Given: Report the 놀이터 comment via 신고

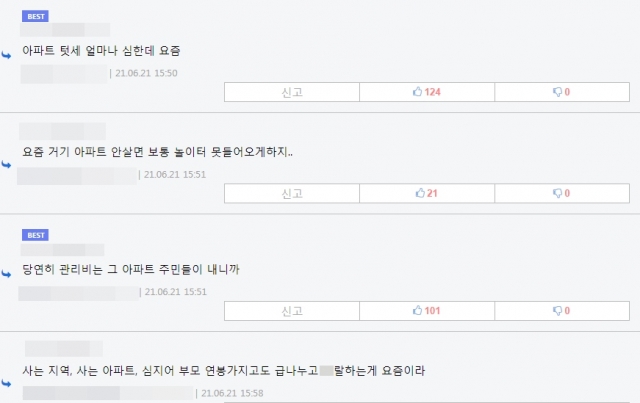Looking at the screenshot, I should pos(292,193).
